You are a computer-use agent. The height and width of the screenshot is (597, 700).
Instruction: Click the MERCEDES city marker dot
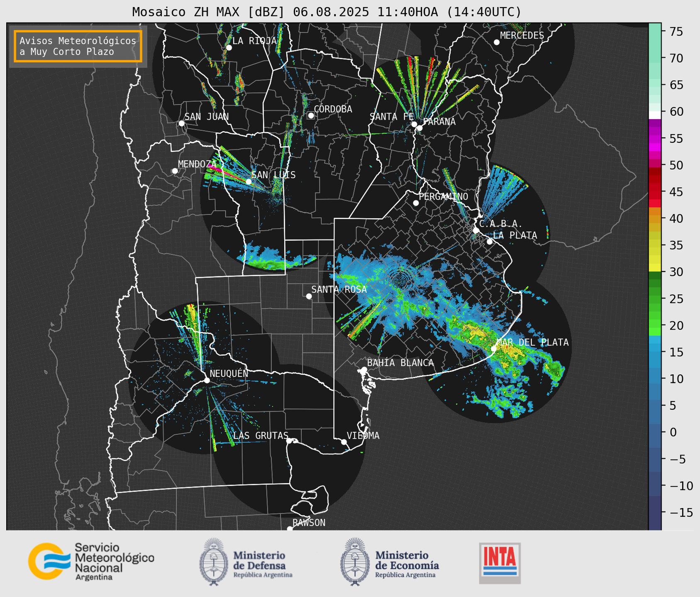click(497, 42)
